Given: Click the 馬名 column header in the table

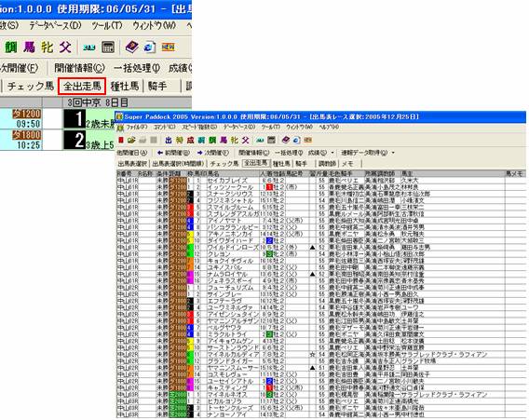Looking at the screenshot, I should tap(233, 174).
